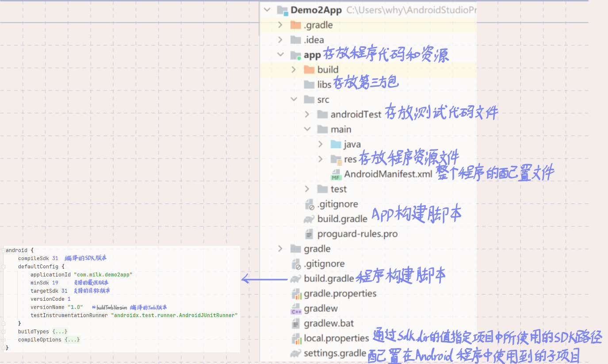The height and width of the screenshot is (364, 608).
Task: Expand the res folder chevron
Action: click(321, 159)
